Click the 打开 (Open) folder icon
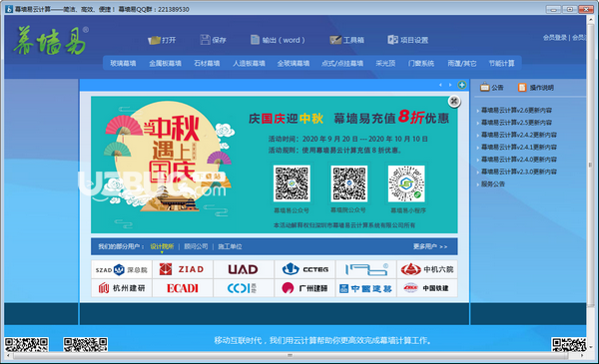Image resolution: width=599 pixels, height=364 pixels. tap(154, 40)
